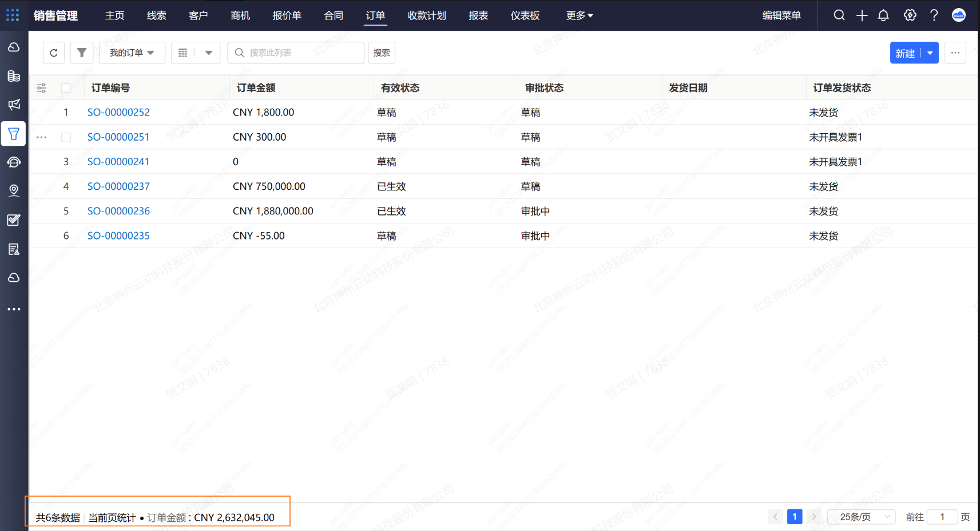Screen dimensions: 980x531
Task: Open order link SO-00000237
Action: pyautogui.click(x=118, y=186)
